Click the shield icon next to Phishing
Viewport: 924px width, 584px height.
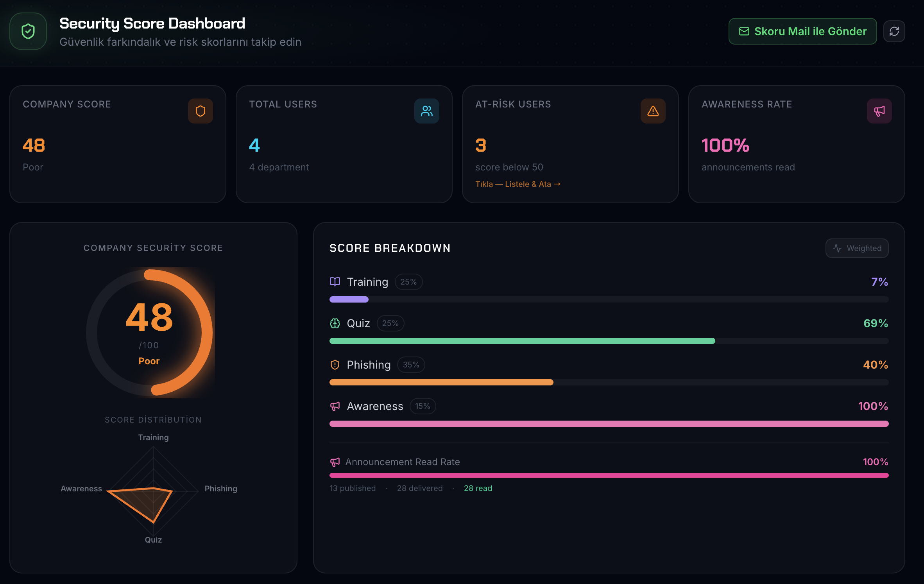click(x=335, y=365)
